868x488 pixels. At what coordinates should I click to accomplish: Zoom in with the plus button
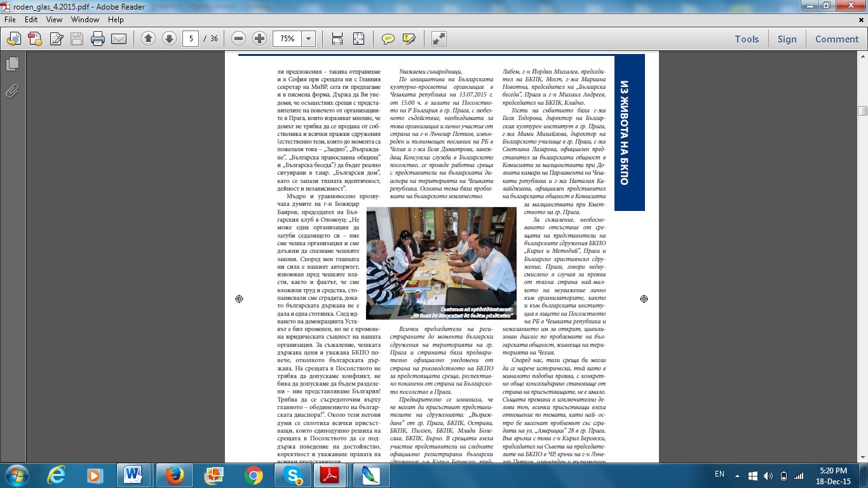click(x=259, y=39)
